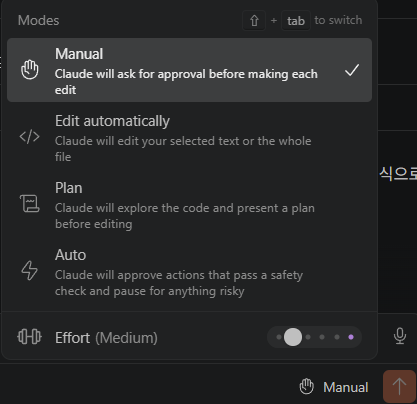Click the code brackets icon for Edit automatically
The height and width of the screenshot is (404, 417).
coord(30,137)
